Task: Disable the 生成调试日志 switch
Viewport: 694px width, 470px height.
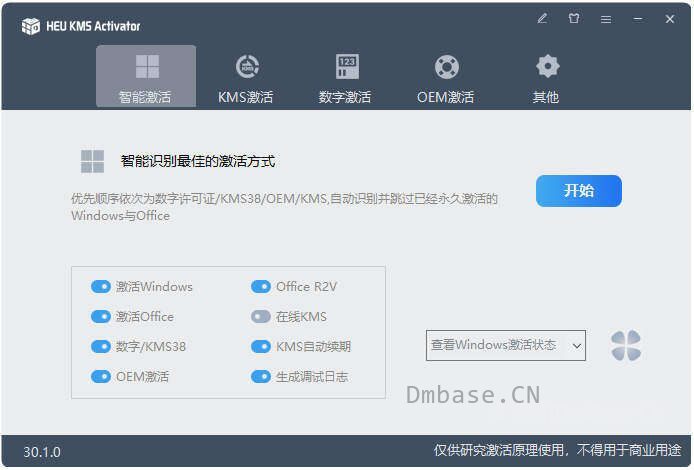Action: 261,377
